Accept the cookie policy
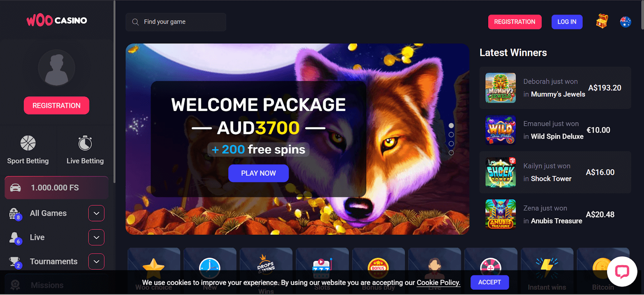 [x=489, y=283]
